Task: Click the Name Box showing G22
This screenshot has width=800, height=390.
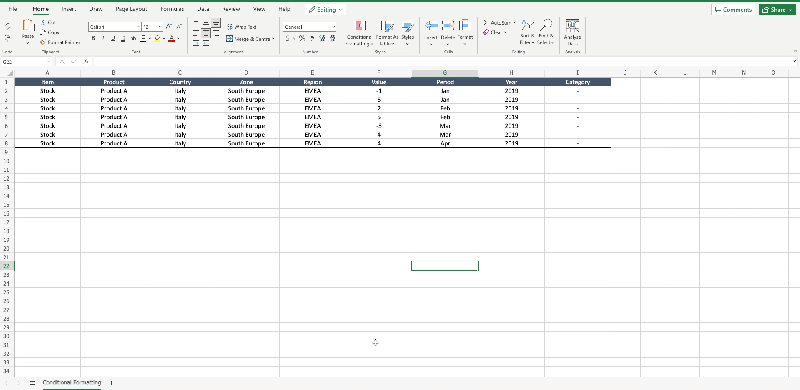Action: pyautogui.click(x=26, y=62)
